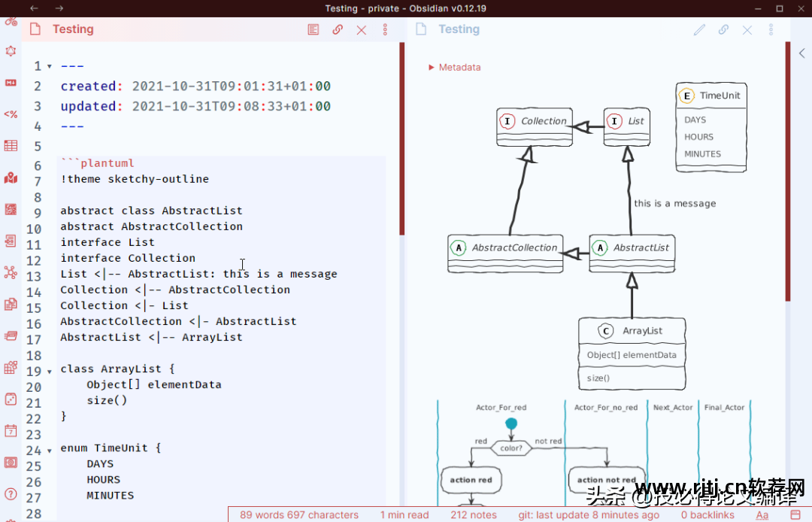The image size is (812, 522).
Task: Click the M+ markdown icon in left ribbon
Action: 11,83
